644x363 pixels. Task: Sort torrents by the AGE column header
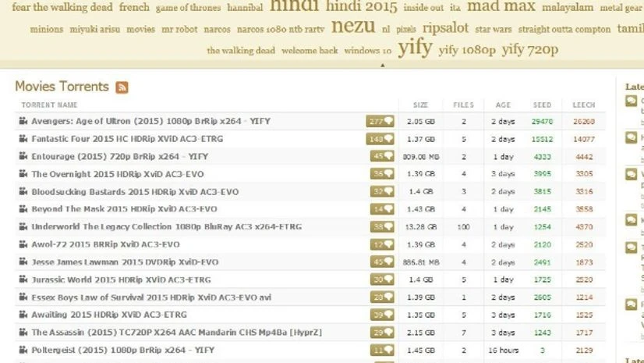[x=503, y=105]
